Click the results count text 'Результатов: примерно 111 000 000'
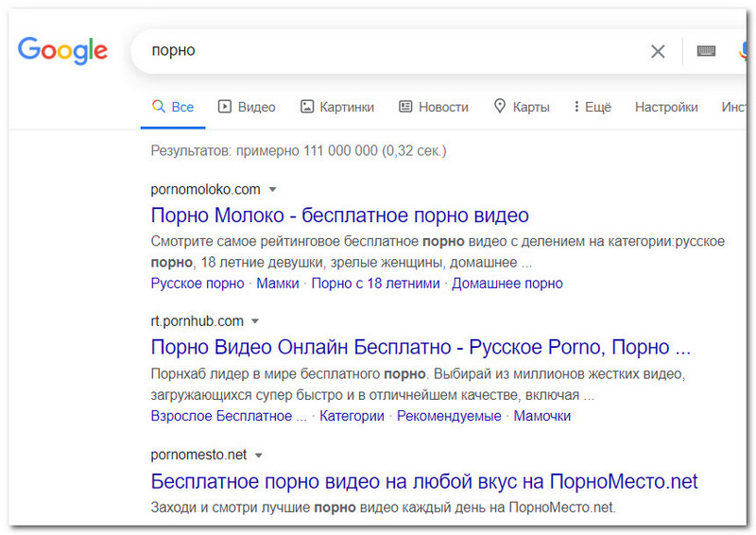Viewport: 756px width, 535px height. 265,151
